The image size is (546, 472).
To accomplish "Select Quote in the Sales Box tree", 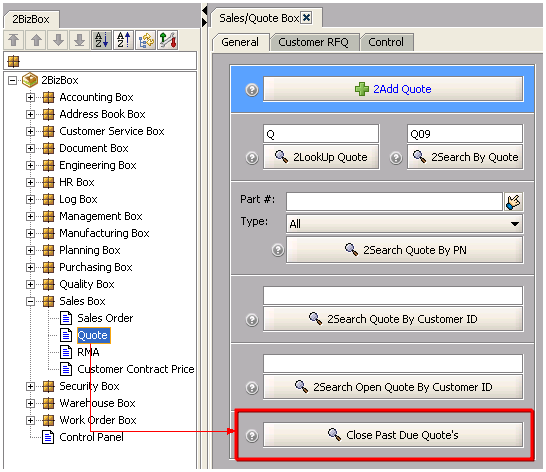I will 93,335.
